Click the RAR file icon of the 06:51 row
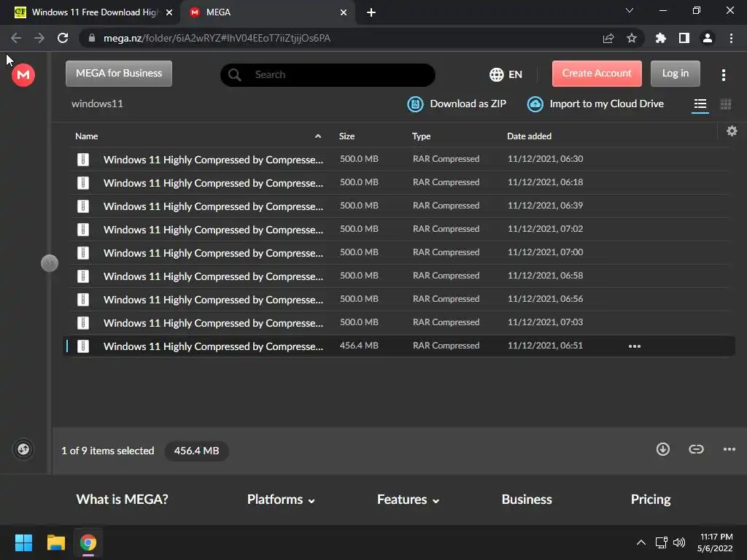 (x=83, y=346)
